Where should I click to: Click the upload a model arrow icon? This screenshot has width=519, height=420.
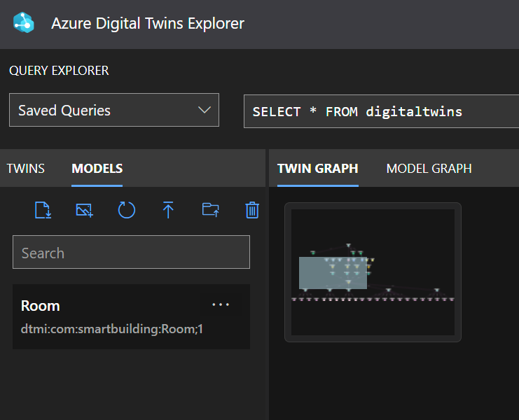coord(168,210)
